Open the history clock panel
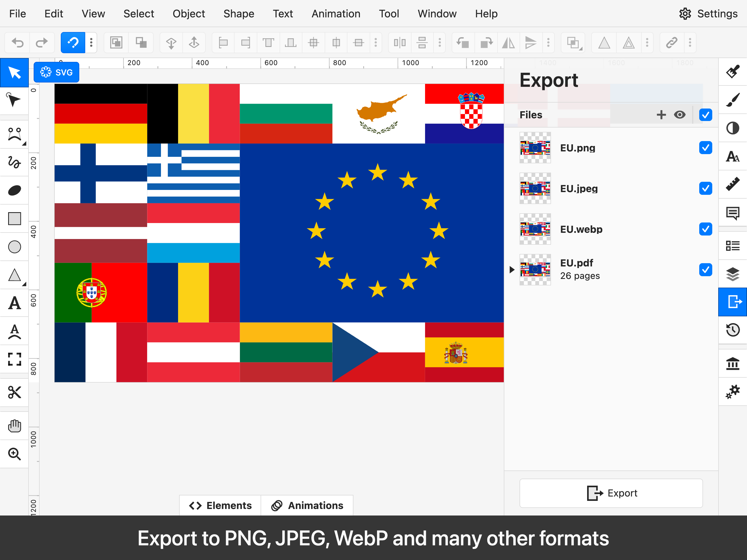 733,330
